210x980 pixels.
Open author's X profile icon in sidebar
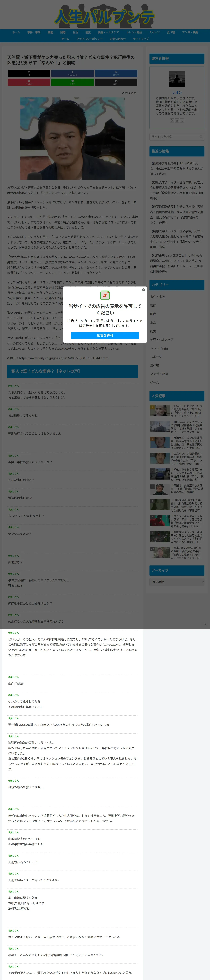(x=172, y=121)
